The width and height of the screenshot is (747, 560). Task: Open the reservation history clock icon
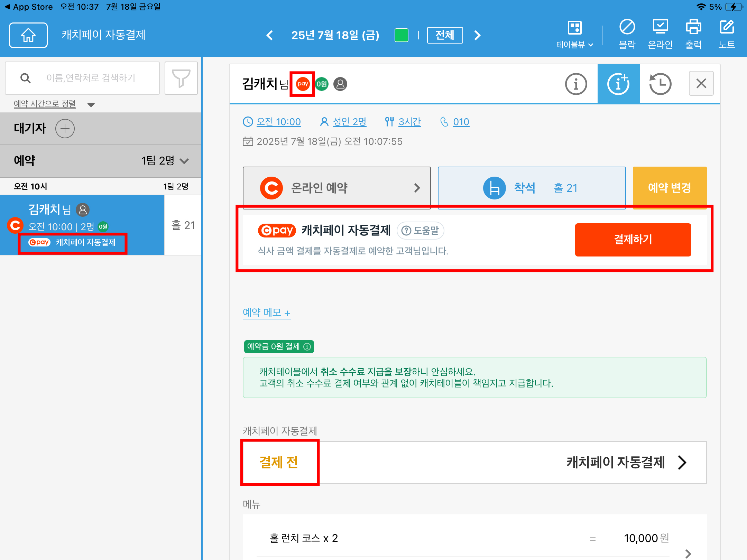pyautogui.click(x=660, y=84)
